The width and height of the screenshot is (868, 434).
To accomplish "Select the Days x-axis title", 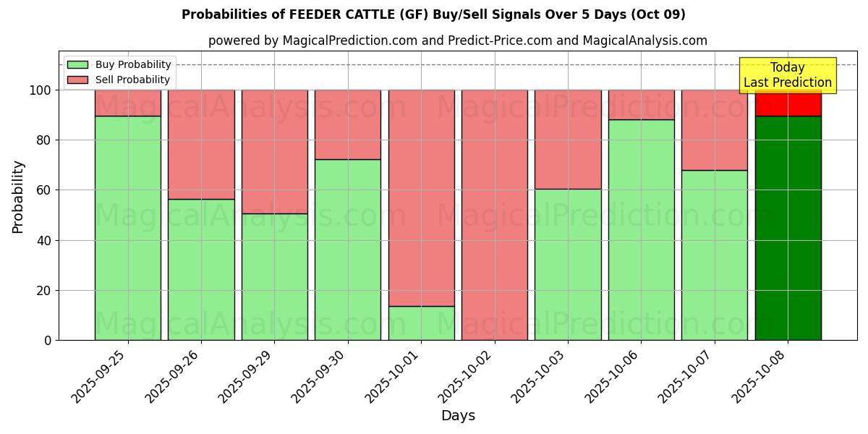I will (458, 416).
